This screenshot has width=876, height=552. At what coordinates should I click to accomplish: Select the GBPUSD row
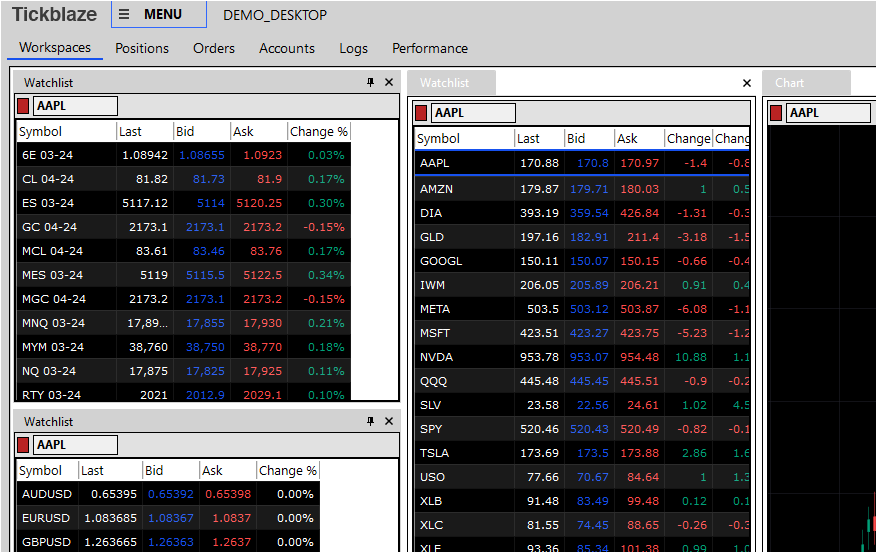168,542
